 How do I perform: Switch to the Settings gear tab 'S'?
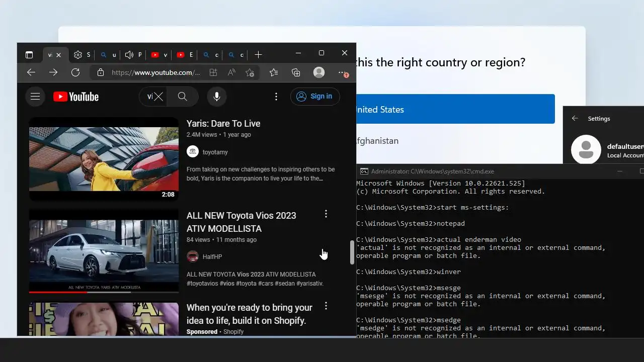82,55
